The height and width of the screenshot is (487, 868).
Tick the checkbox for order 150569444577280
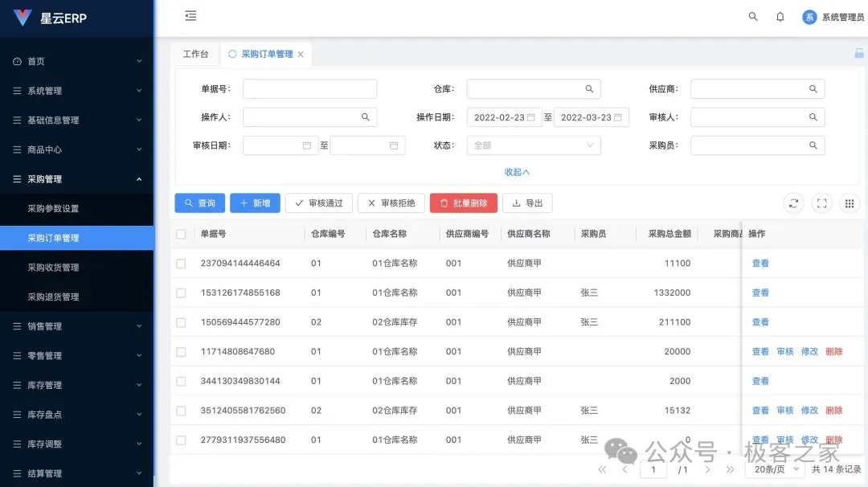click(181, 321)
